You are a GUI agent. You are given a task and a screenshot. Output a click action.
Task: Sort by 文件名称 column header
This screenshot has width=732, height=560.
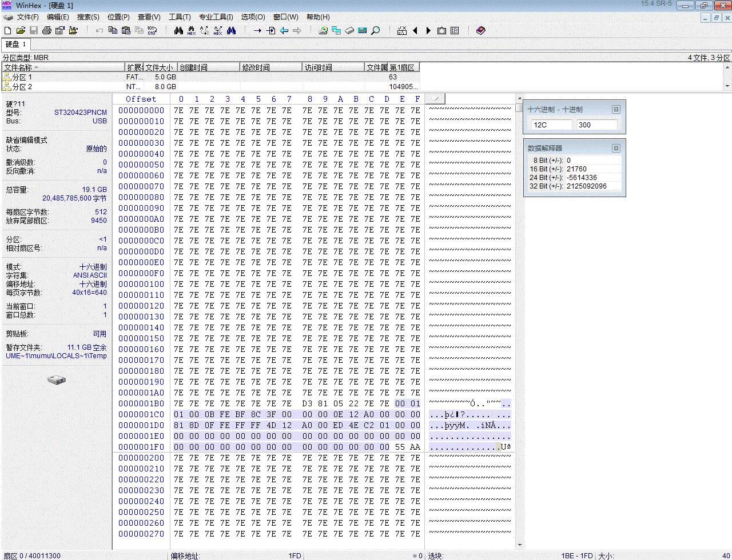tap(63, 67)
